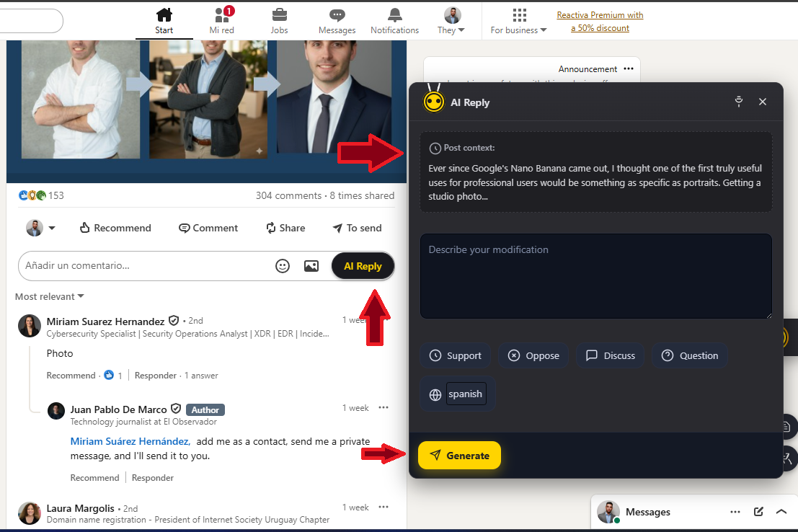Expand the Most relevant sort dropdown

pyautogui.click(x=49, y=296)
